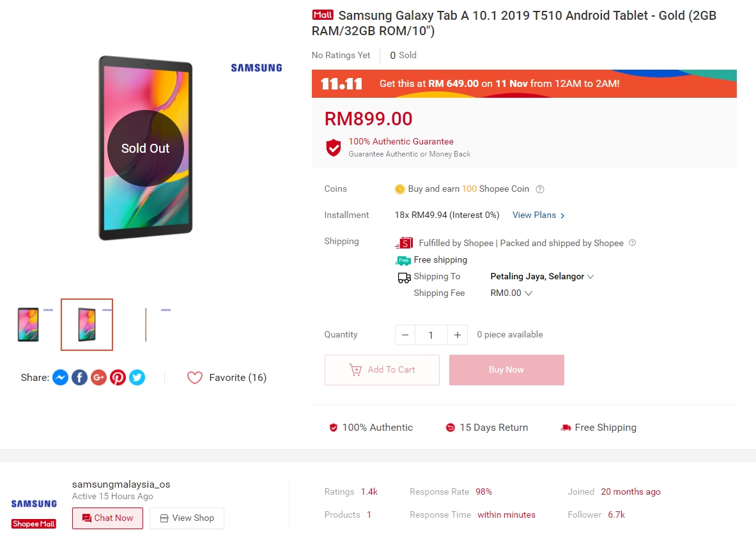Expand the Petaling Jaya, Selangor shipping location
This screenshot has width=756, height=542.
(x=542, y=277)
